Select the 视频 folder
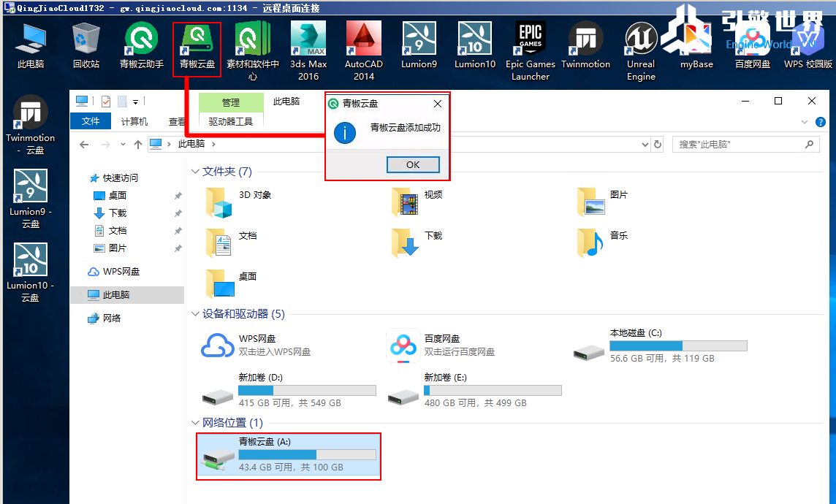The image size is (836, 504). (x=417, y=202)
